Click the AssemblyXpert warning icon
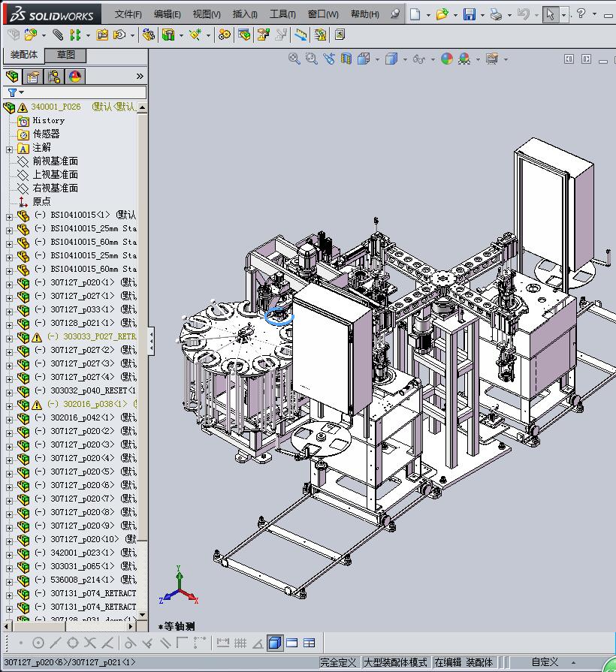This screenshot has height=672, width=616. (x=320, y=35)
